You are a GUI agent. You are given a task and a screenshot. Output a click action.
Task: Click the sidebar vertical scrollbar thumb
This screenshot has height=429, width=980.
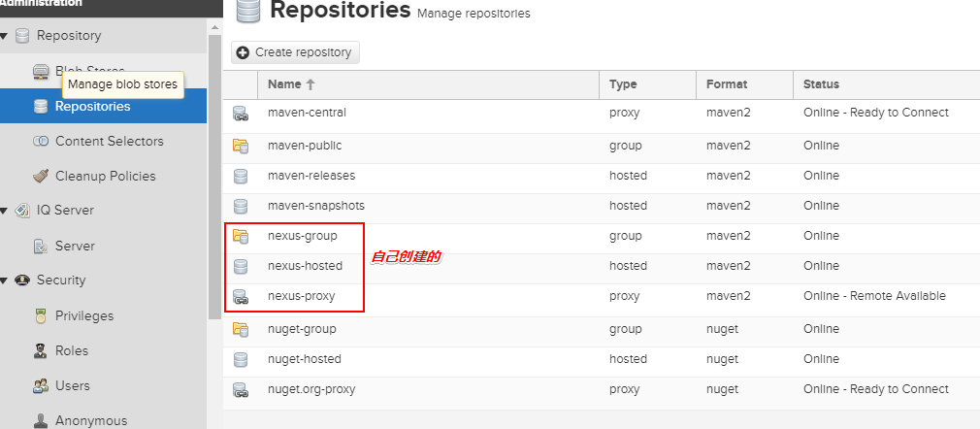pos(214,177)
